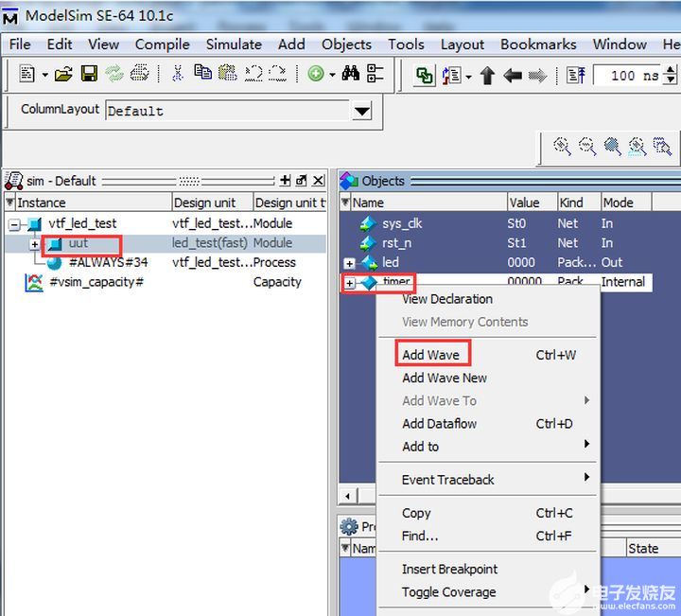Select the uut instance row
Screen dimensions: 681x616
coord(165,243)
